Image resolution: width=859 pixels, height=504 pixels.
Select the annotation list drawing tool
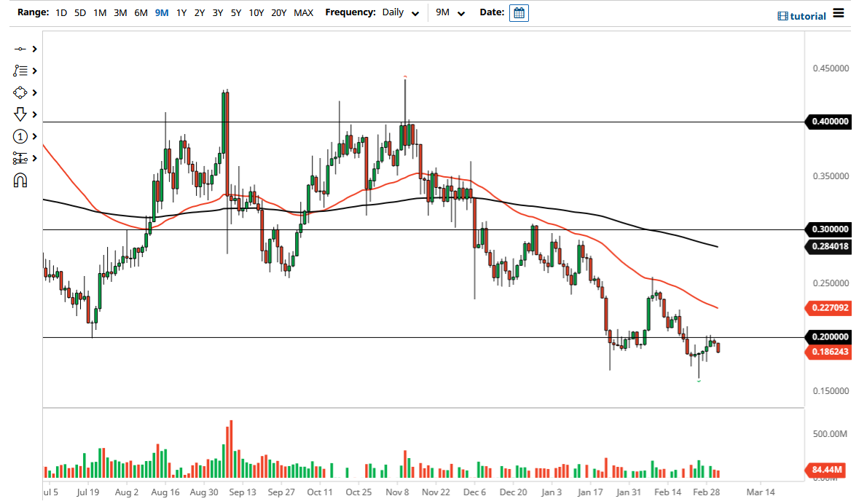(20, 71)
